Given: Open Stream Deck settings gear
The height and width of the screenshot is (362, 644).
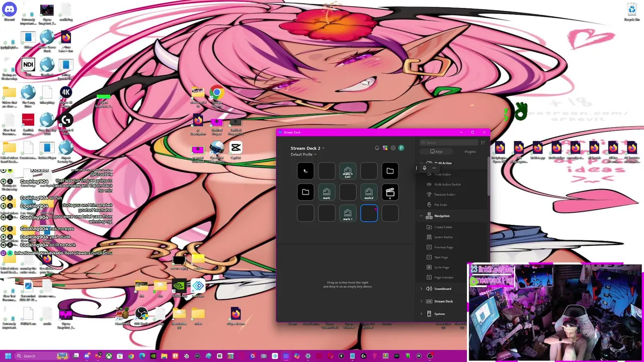Looking at the screenshot, I should pyautogui.click(x=393, y=148).
